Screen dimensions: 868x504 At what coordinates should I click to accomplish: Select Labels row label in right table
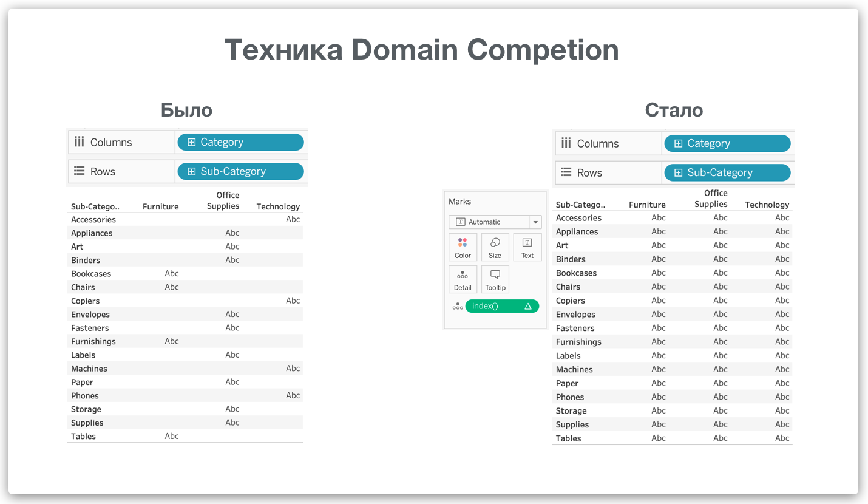pyautogui.click(x=568, y=356)
